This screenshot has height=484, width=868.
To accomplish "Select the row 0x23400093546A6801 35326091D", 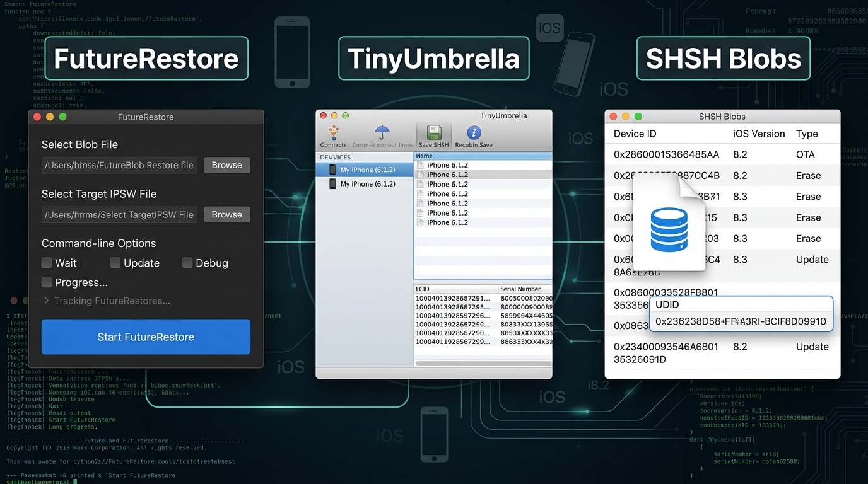I will [722, 353].
